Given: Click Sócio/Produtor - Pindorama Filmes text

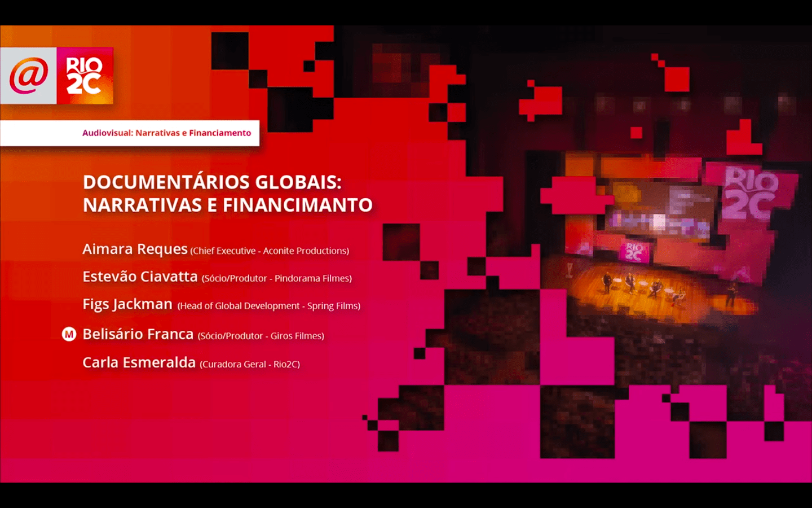Looking at the screenshot, I should tap(277, 278).
